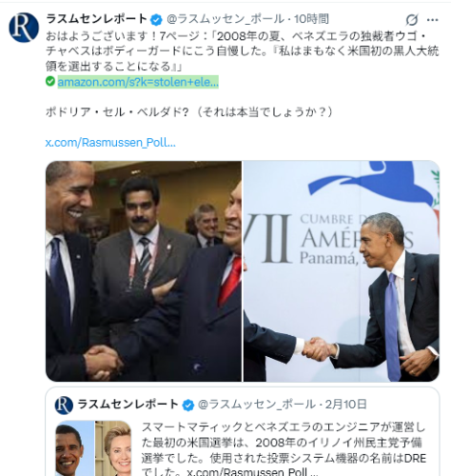Click the 10時間 timestamp of the post
Image resolution: width=451 pixels, height=476 pixels.
point(311,19)
